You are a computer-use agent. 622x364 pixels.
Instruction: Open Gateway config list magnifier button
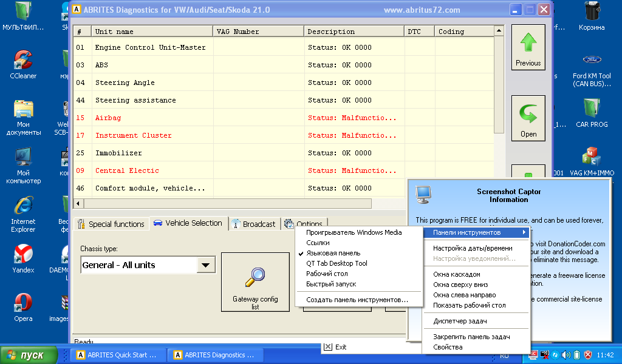click(255, 282)
